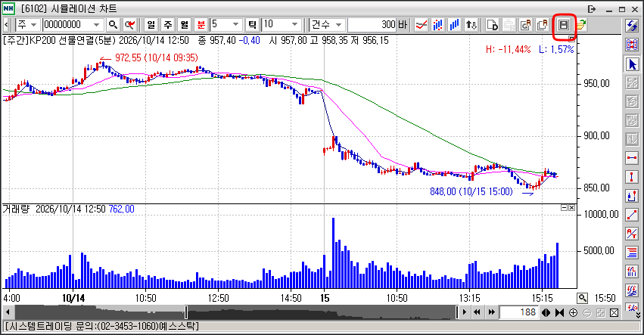The height and width of the screenshot is (335, 644).
Task: Close the volume (거래량) panel
Action: 571,208
